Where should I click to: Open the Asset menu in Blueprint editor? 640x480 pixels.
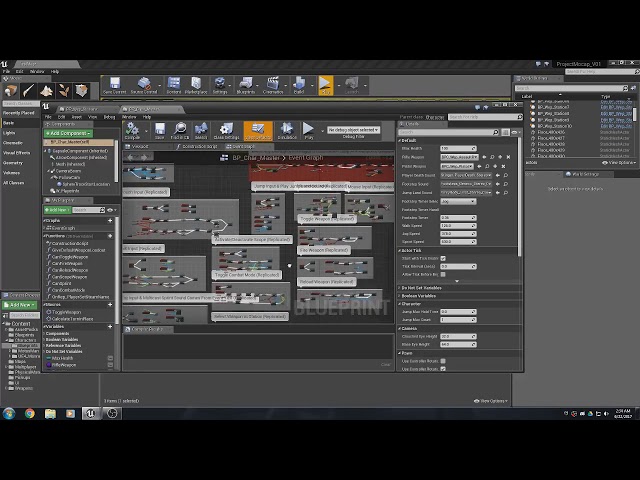click(77, 117)
